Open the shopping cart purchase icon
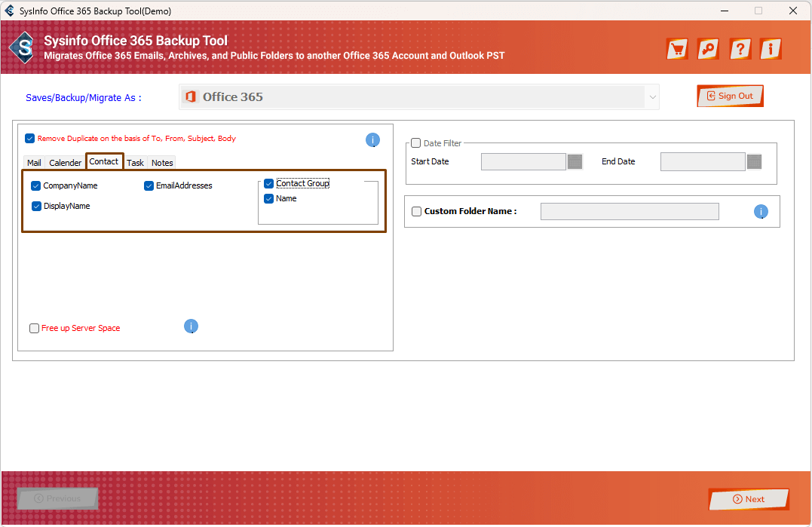Image resolution: width=812 pixels, height=527 pixels. coord(677,49)
